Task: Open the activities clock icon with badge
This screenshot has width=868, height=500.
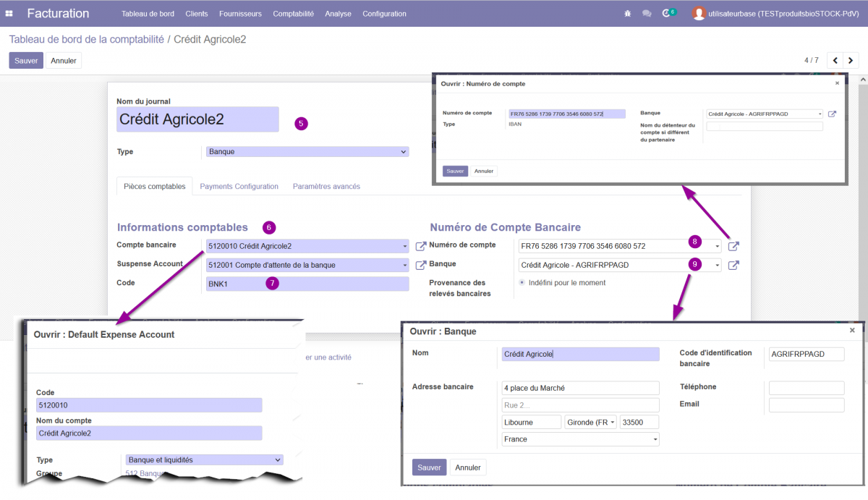Action: coord(669,13)
